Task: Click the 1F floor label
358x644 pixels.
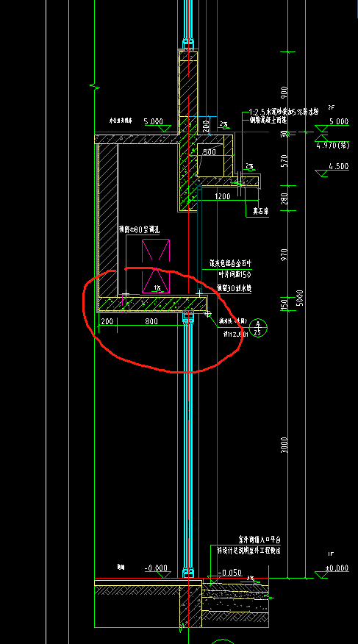Action: [332, 554]
